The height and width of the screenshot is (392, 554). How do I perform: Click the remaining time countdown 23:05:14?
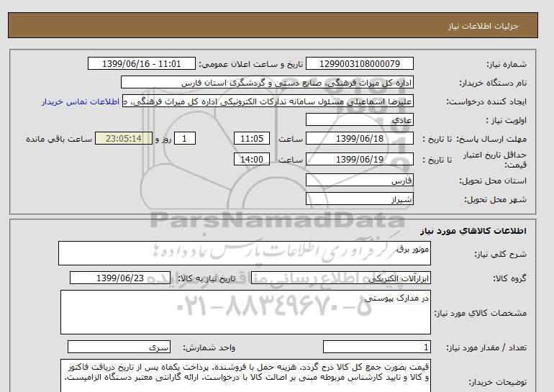click(x=124, y=138)
